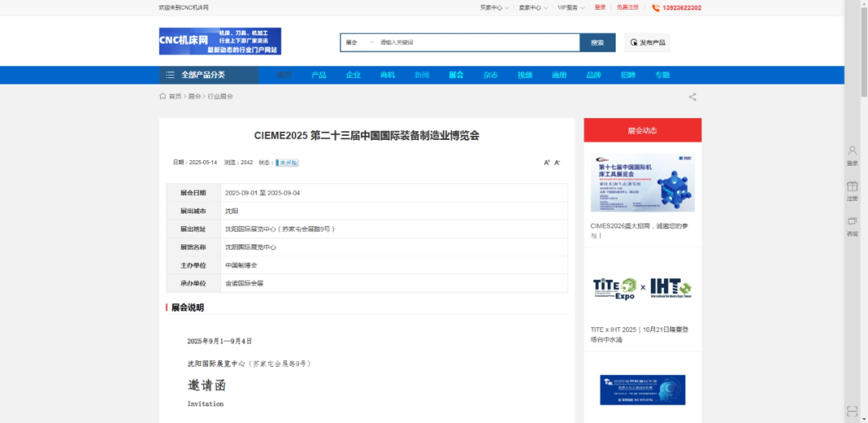Open the 画册 nav tab
The height and width of the screenshot is (423, 868).
pos(559,76)
